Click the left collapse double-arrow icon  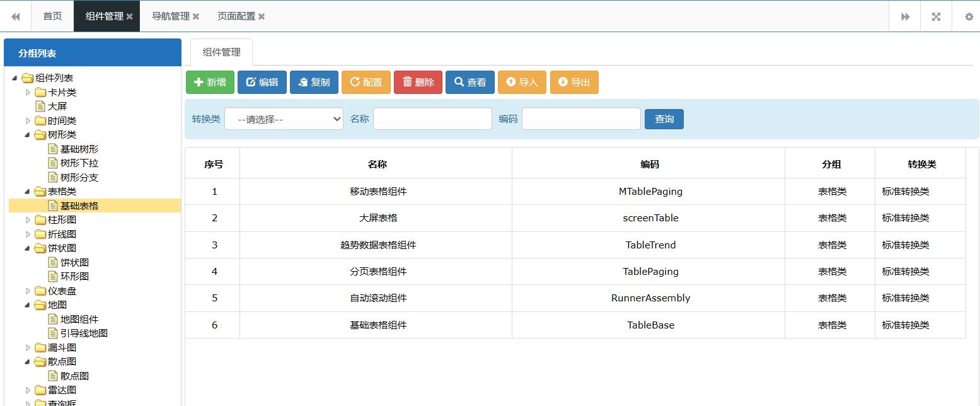click(x=16, y=16)
